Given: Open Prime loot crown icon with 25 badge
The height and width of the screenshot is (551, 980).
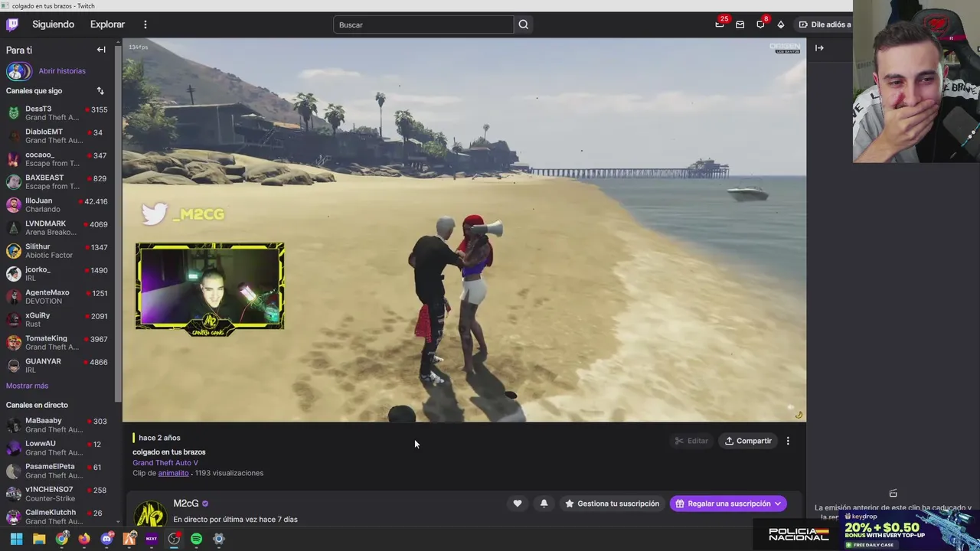Looking at the screenshot, I should pos(720,24).
